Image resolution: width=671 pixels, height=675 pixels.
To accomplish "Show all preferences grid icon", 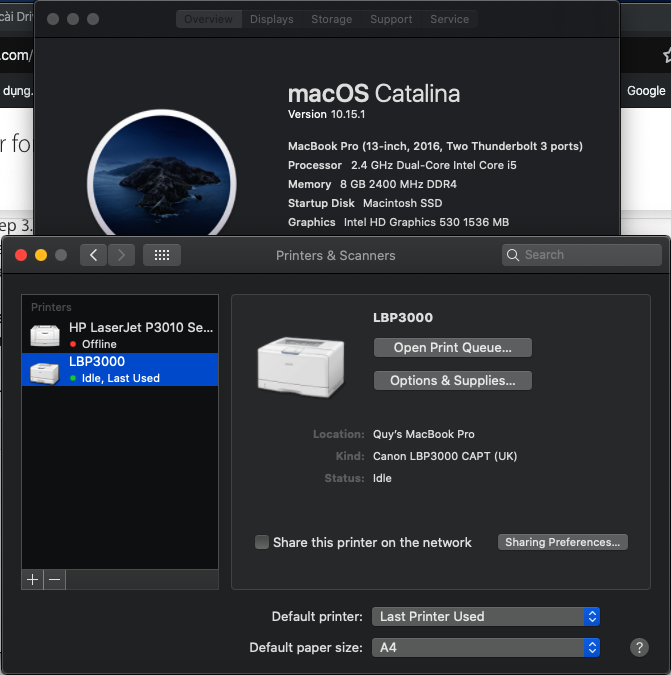I will click(x=162, y=255).
